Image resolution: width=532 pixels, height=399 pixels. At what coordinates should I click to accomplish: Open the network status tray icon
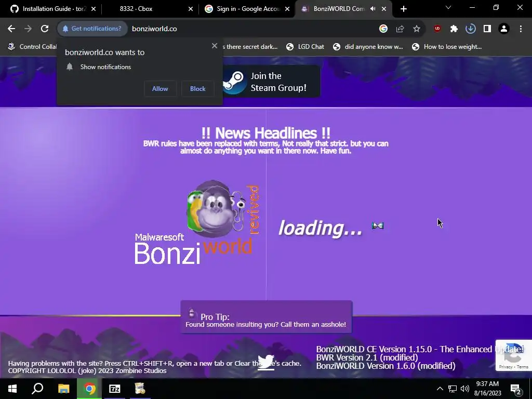[x=453, y=389]
